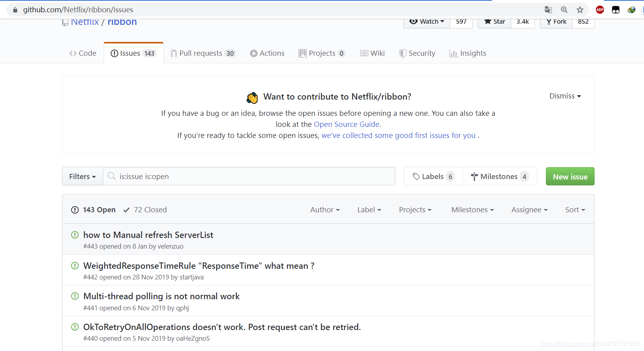Open author oaHeZgnoS's profile link
Viewport: 644px width, 351px height.
pyautogui.click(x=193, y=338)
